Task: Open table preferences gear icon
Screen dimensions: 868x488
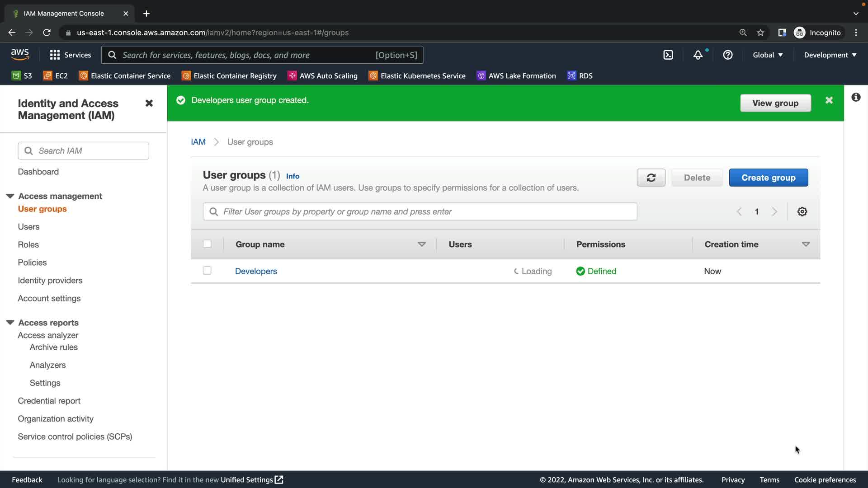Action: tap(802, 211)
